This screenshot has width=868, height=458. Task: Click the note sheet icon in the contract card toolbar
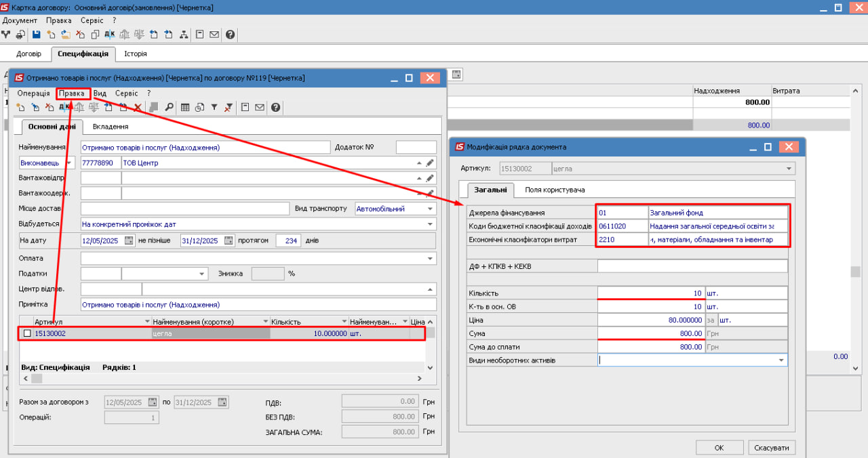(200, 35)
